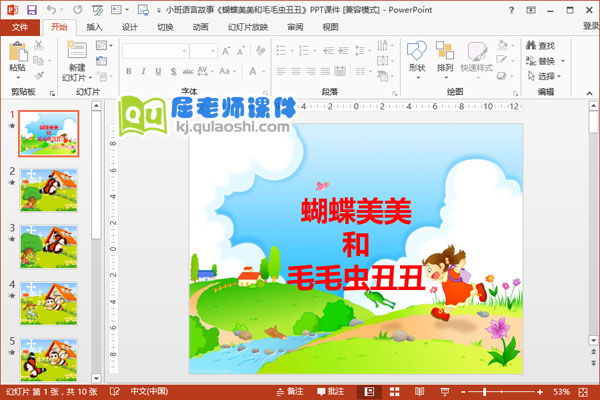The image size is (600, 400).
Task: Clear all formatting eraser icon
Action: [261, 51]
